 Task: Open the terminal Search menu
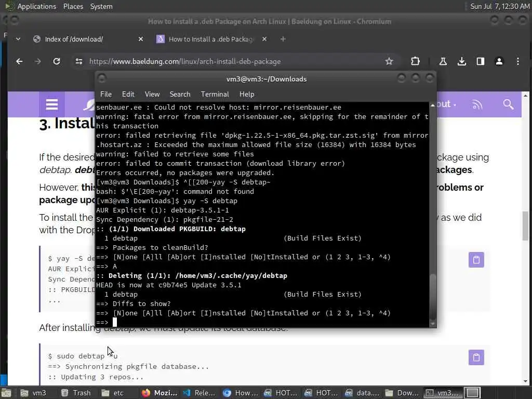pos(180,95)
